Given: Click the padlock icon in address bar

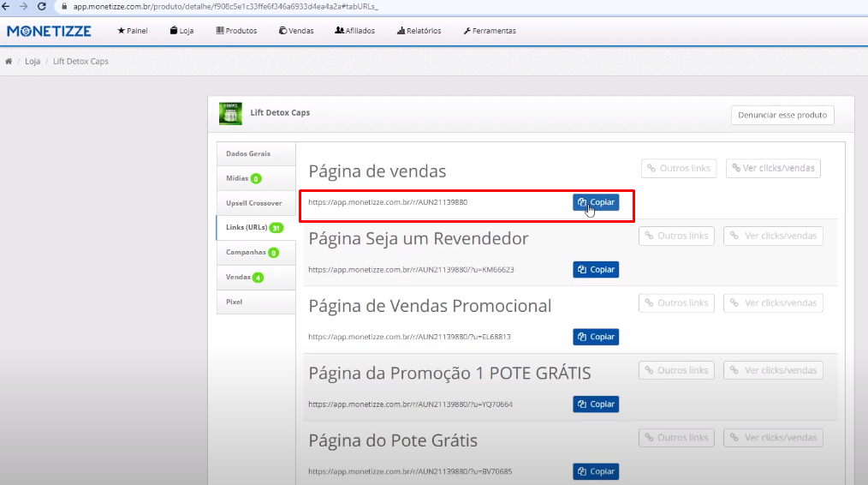Looking at the screenshot, I should point(64,7).
